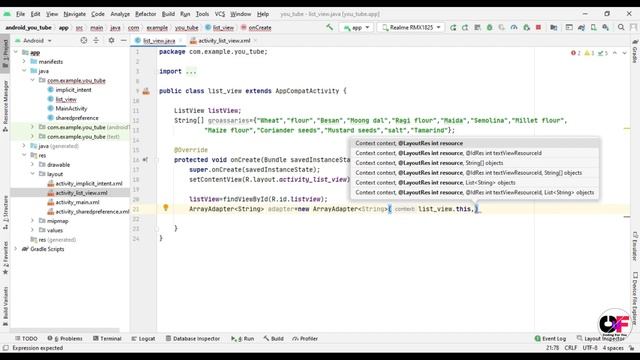Open the app run configuration dropdown
The width and height of the screenshot is (640, 360).
[356, 27]
